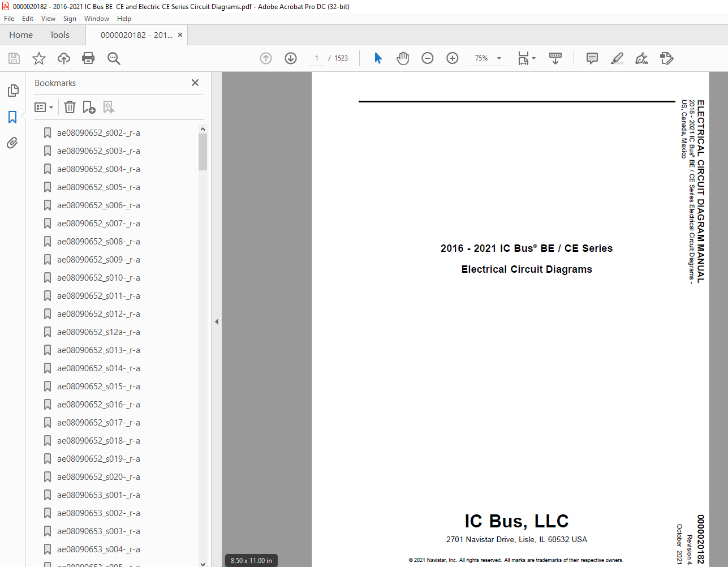728x567 pixels.
Task: Close the 0000020182 document tab
Action: click(180, 35)
